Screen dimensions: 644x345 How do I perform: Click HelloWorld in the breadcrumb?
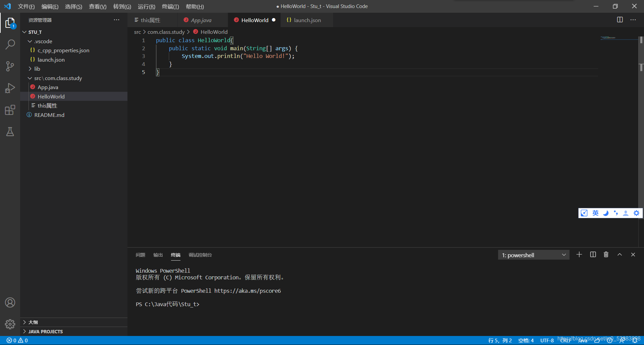point(214,32)
